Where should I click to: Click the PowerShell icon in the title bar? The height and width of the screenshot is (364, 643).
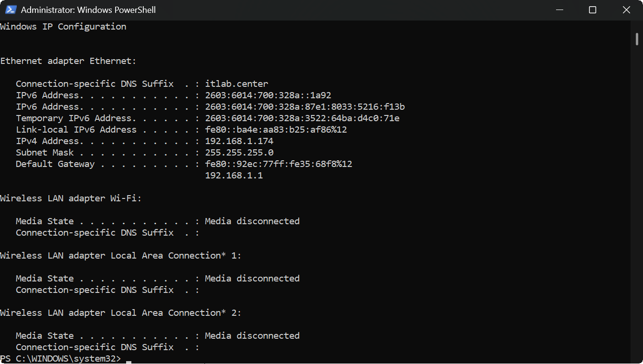(x=11, y=10)
